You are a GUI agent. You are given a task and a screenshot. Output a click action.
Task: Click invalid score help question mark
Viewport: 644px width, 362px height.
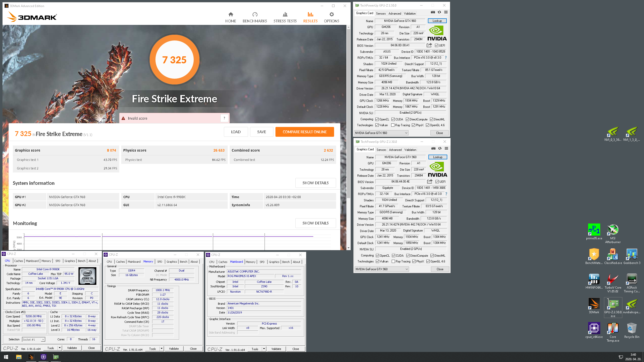(x=224, y=118)
